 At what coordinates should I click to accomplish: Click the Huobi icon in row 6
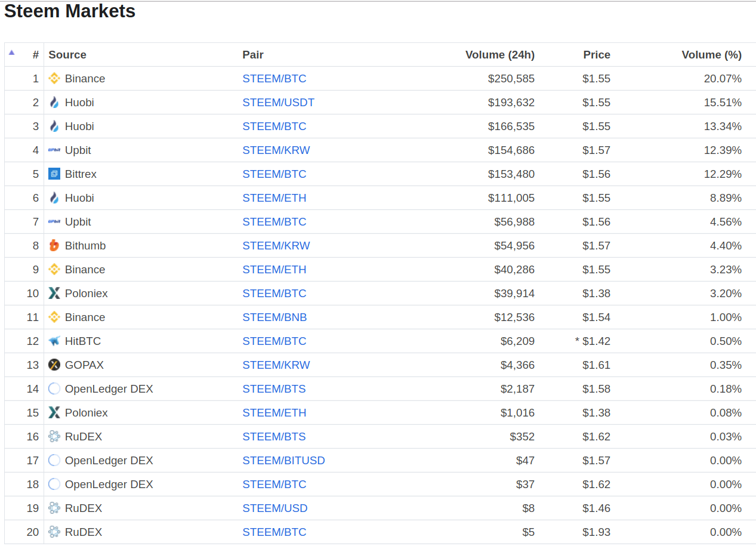[x=54, y=198]
